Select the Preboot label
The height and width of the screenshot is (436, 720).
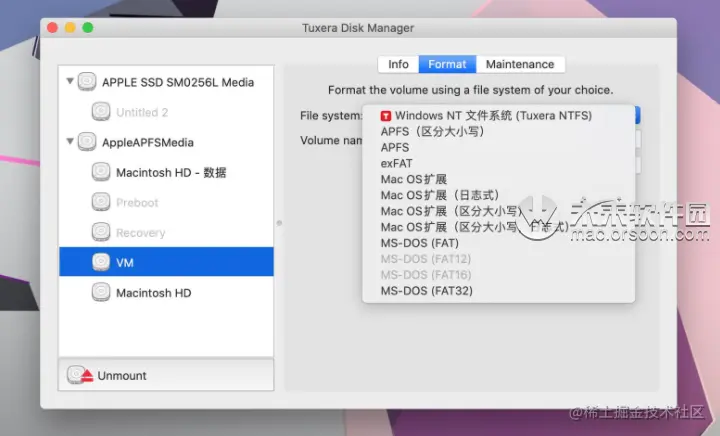pos(137,202)
